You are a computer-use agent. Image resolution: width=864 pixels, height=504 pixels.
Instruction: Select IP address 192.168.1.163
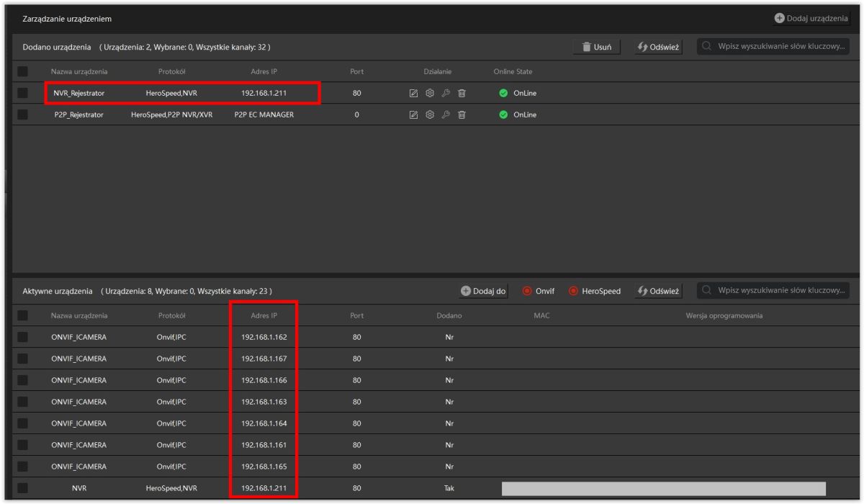pyautogui.click(x=264, y=402)
